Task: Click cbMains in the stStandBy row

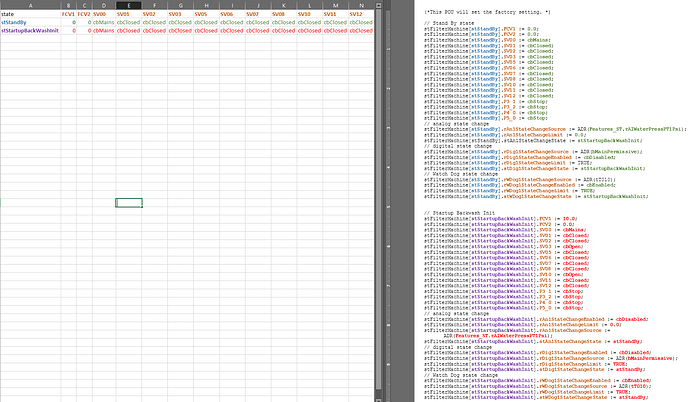Action: [104, 22]
